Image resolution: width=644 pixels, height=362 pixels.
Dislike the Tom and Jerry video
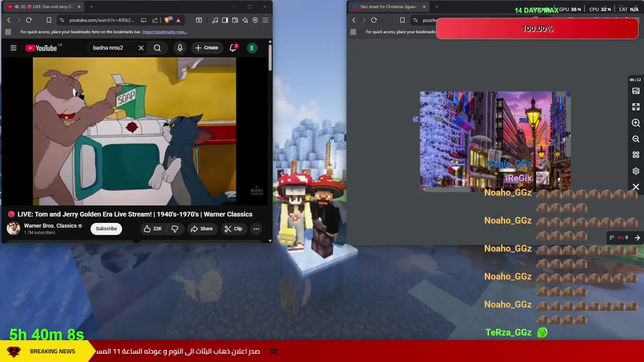coord(175,229)
